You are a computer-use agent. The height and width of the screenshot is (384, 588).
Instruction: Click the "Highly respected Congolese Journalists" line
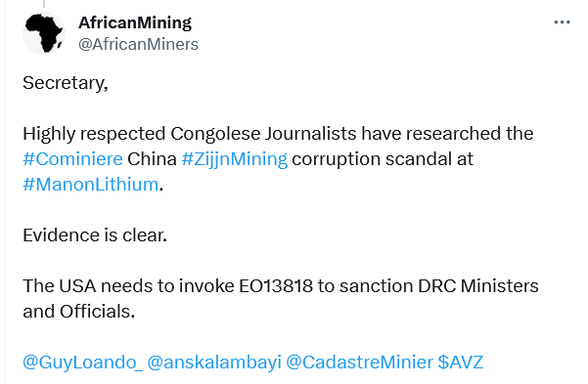click(x=278, y=134)
